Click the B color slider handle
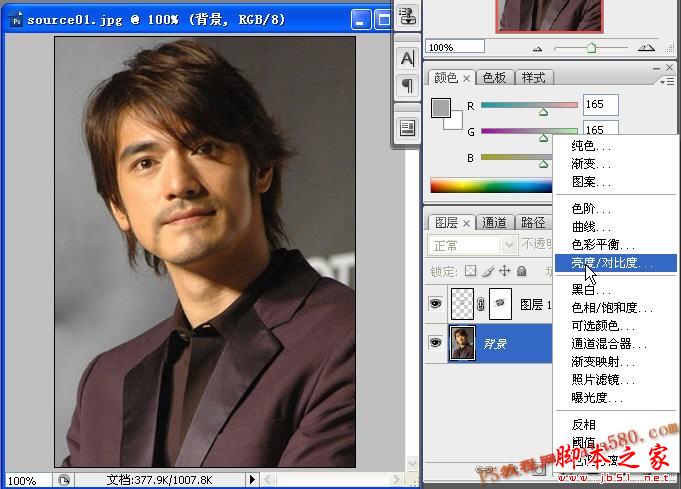This screenshot has height=489, width=681. click(x=543, y=164)
